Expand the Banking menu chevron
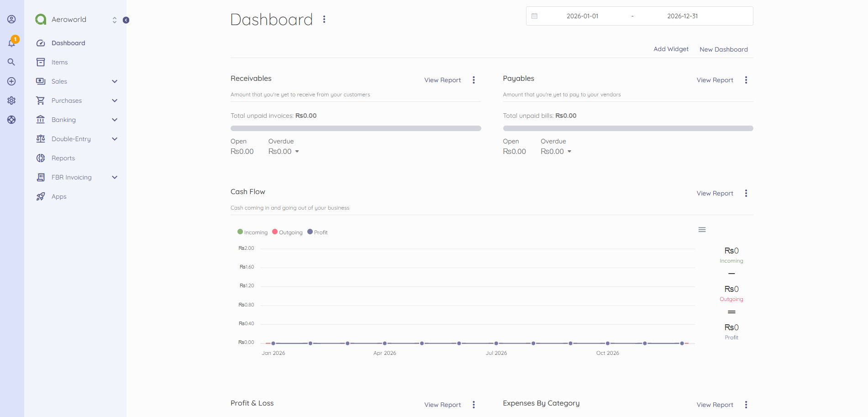The width and height of the screenshot is (868, 417). pyautogui.click(x=115, y=120)
